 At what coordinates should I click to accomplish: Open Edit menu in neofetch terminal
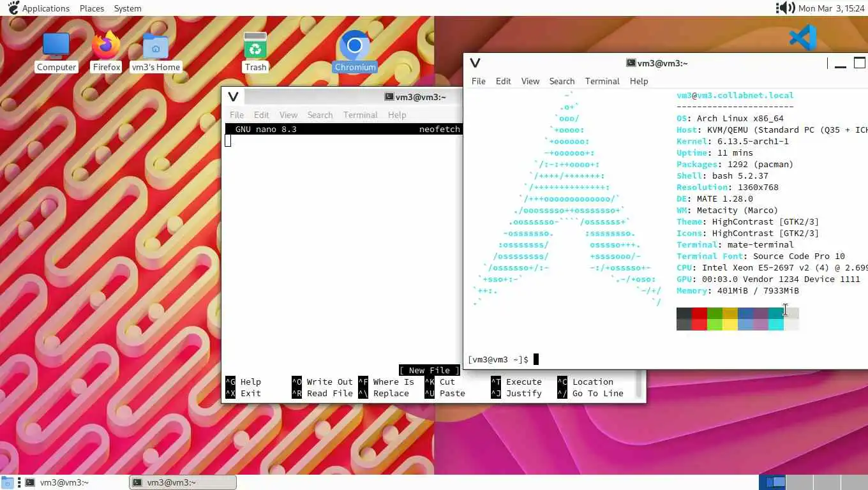click(504, 81)
